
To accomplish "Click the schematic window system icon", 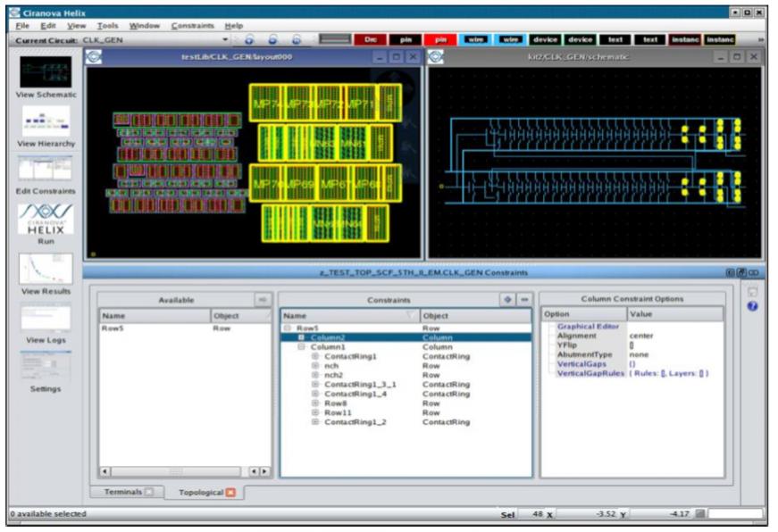I will pyautogui.click(x=436, y=57).
